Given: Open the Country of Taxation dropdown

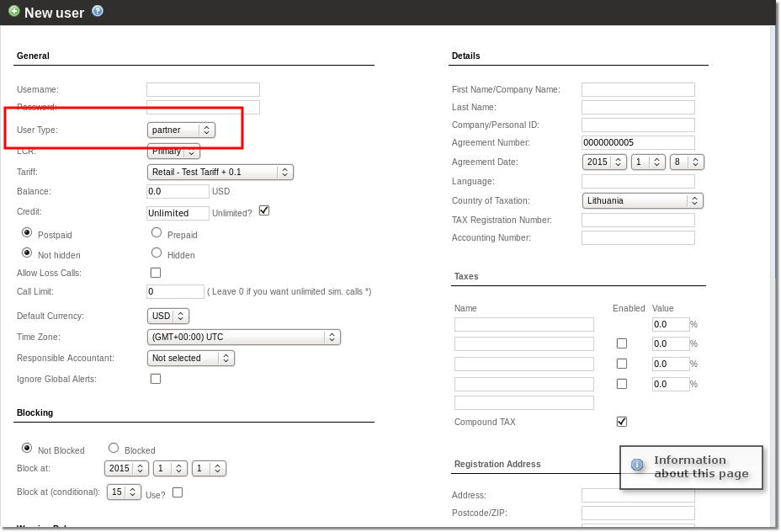Looking at the screenshot, I should point(642,201).
